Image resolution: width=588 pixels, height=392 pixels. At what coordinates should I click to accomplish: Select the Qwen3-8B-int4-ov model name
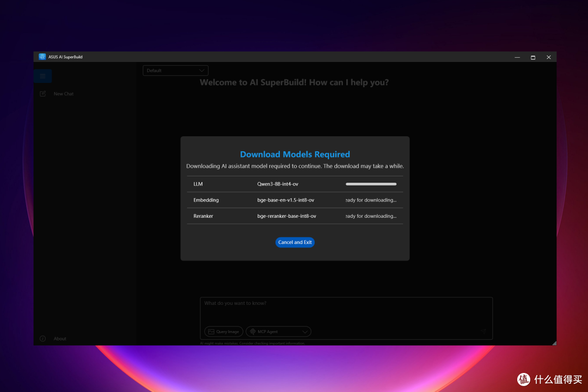tap(278, 184)
